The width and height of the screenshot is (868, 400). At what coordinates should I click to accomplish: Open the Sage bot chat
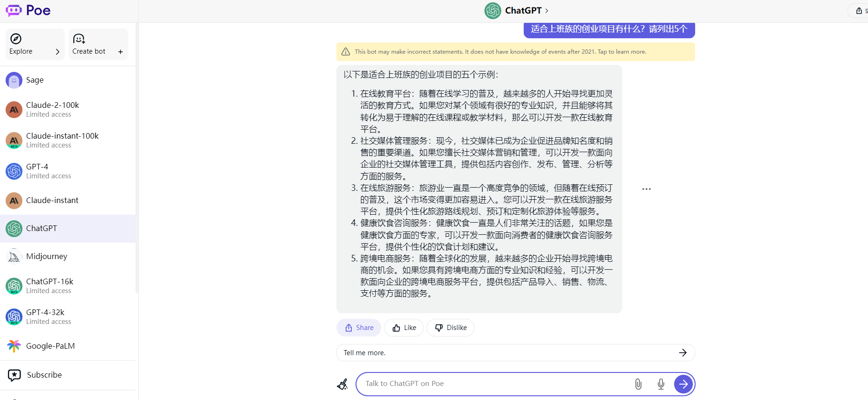(x=68, y=80)
